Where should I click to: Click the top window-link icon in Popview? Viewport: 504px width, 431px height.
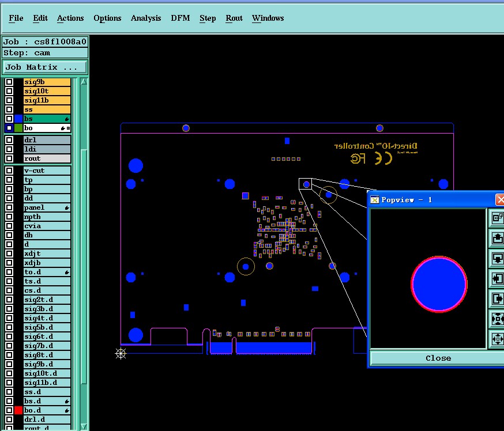[497, 218]
